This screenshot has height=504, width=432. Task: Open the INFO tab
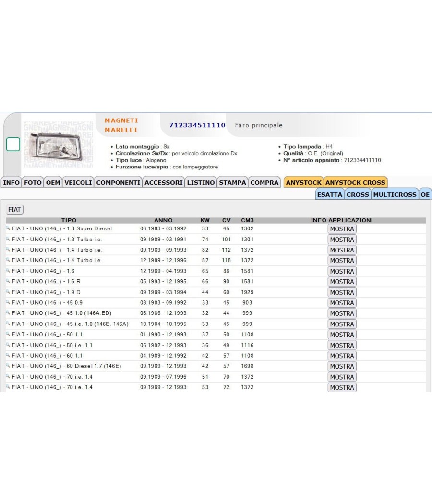(x=11, y=182)
